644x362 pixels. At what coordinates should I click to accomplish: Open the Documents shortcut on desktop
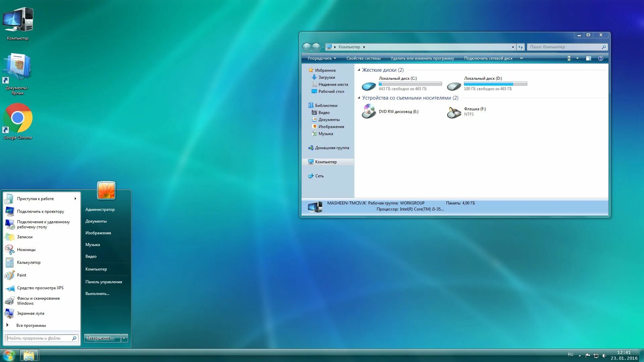click(x=17, y=74)
